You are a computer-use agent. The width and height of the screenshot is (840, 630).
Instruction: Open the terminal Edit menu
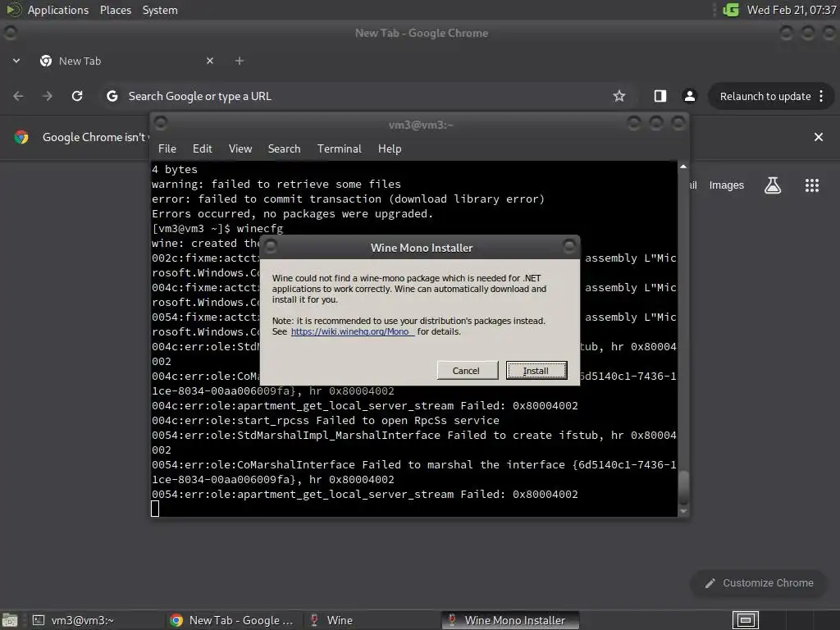(x=202, y=148)
